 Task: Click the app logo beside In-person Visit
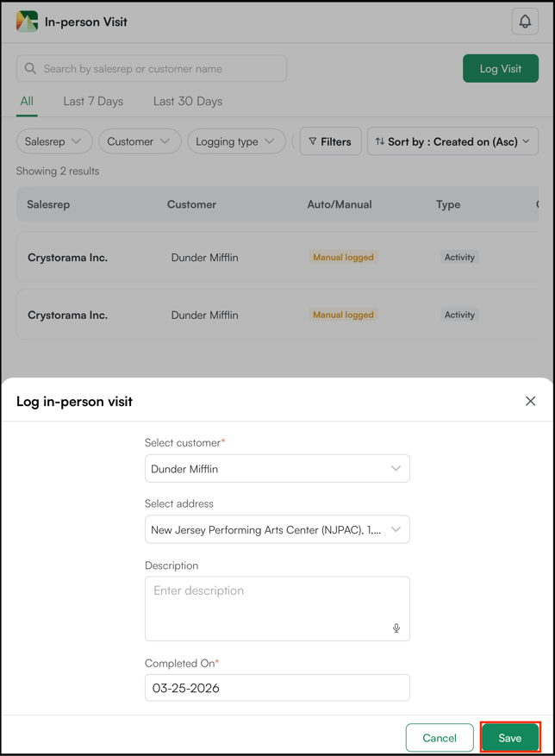point(27,22)
